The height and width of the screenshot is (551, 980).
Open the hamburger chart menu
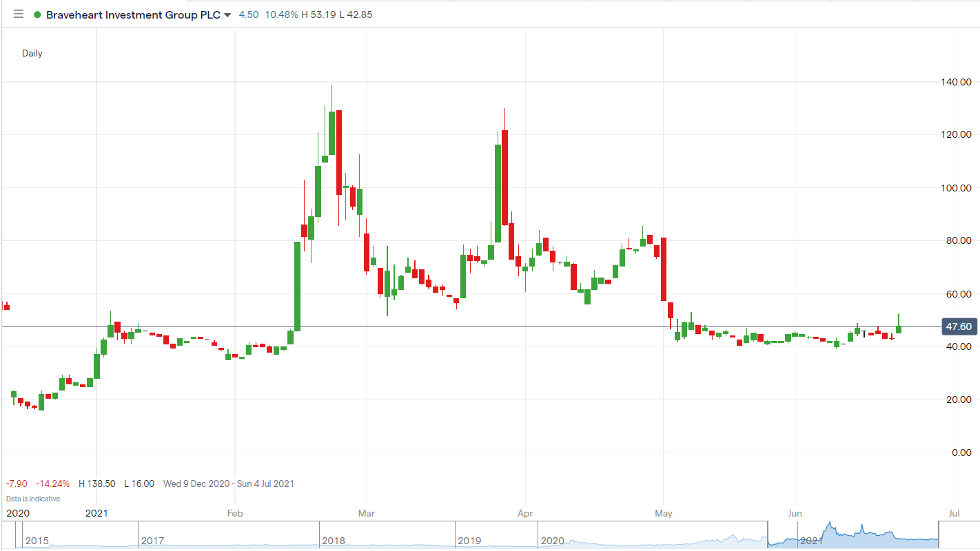pos(18,14)
